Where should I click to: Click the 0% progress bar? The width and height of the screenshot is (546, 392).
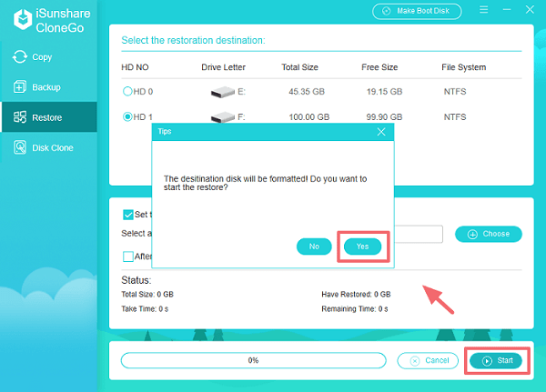254,360
